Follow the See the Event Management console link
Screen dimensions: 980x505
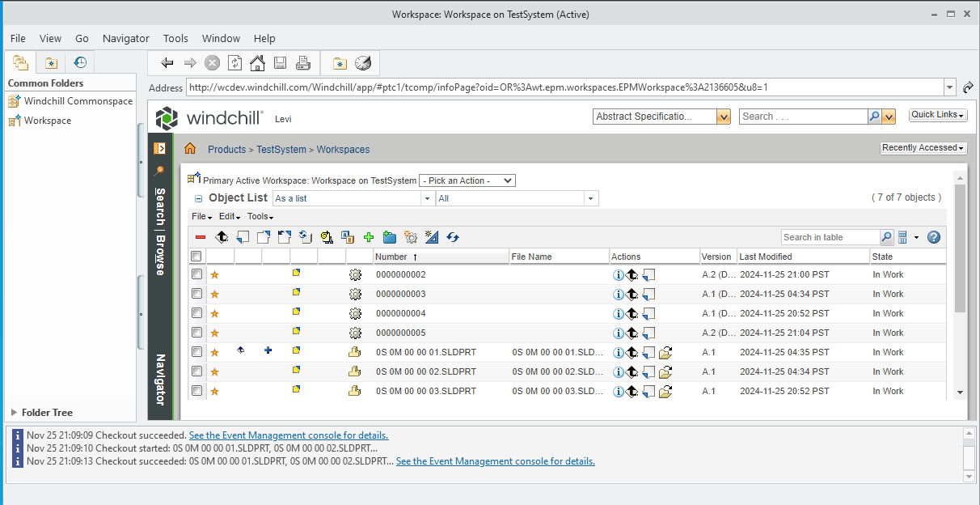coord(288,435)
